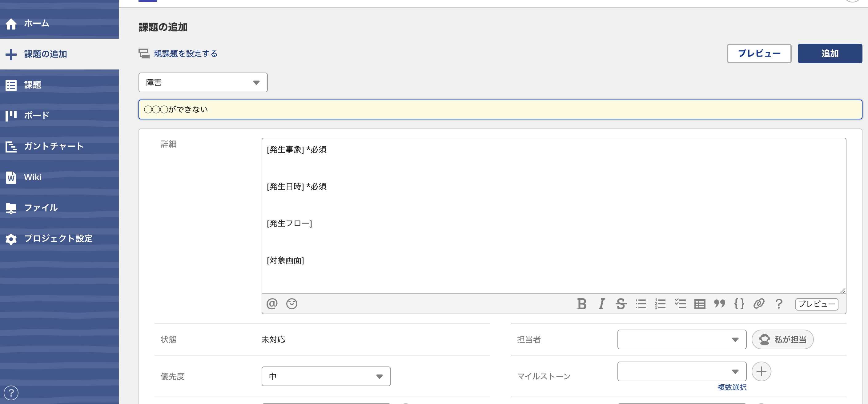Click inside the 詳細 description text area
Screen dimensions: 868x404
[554, 216]
